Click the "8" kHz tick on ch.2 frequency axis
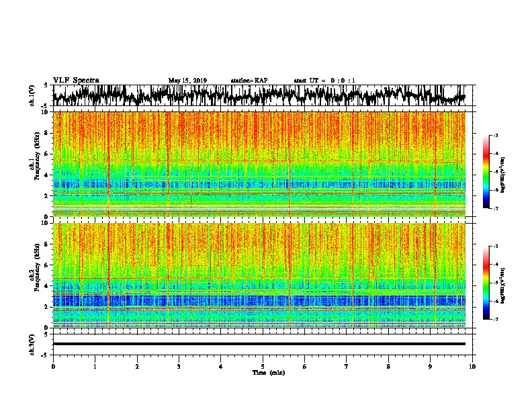 pos(47,244)
